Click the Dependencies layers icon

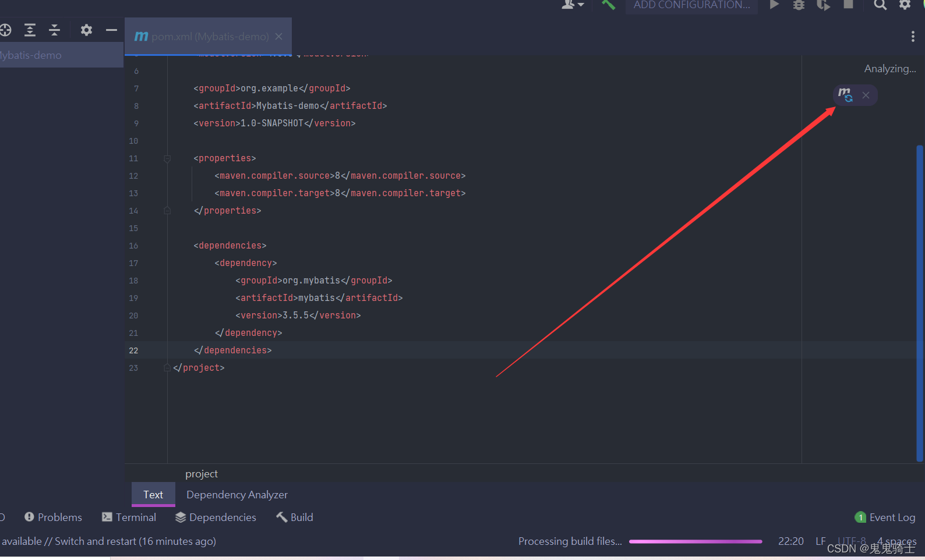[181, 517]
